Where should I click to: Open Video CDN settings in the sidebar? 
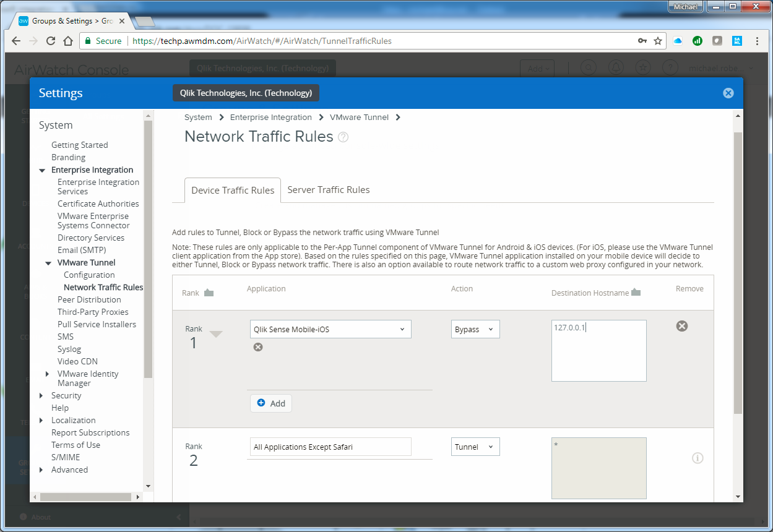click(77, 361)
